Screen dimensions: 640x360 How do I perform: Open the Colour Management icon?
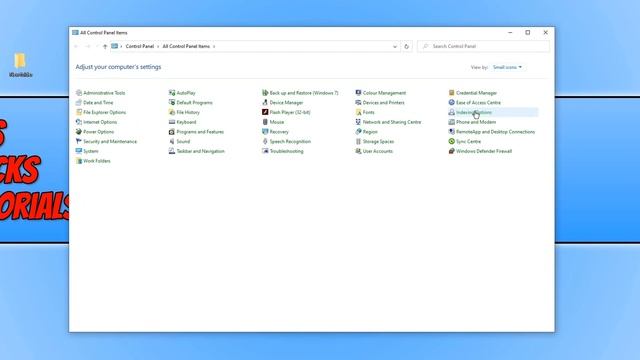[358, 93]
